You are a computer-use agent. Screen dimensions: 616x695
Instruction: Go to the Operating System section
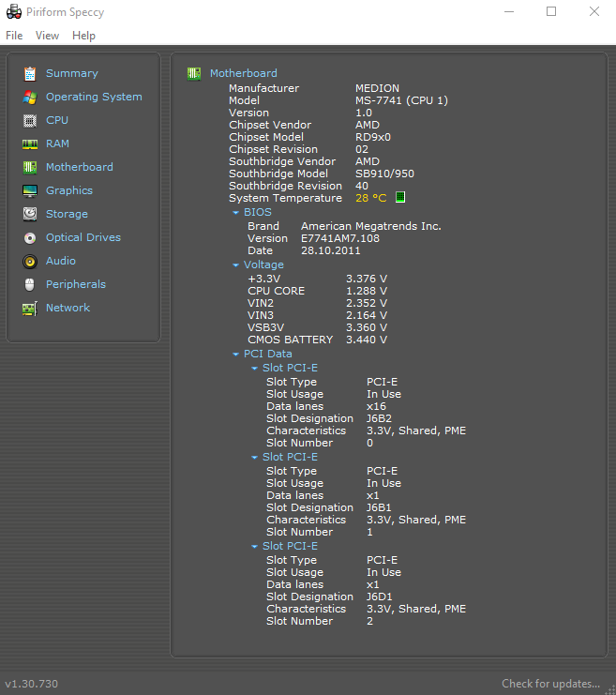[x=94, y=97]
